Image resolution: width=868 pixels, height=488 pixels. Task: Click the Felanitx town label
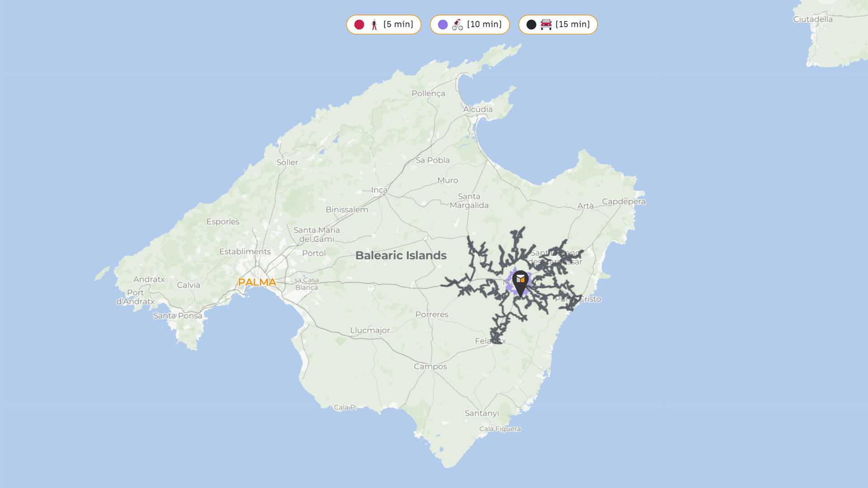tap(491, 341)
